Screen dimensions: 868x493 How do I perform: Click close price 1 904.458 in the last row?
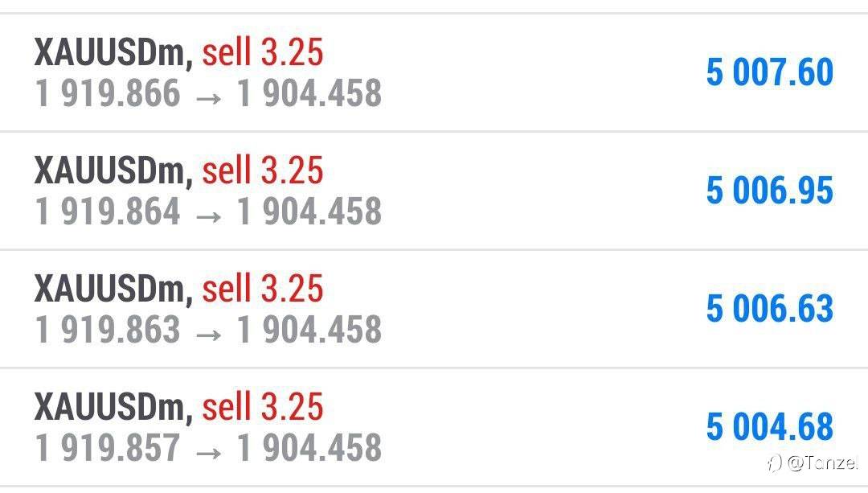tap(309, 448)
